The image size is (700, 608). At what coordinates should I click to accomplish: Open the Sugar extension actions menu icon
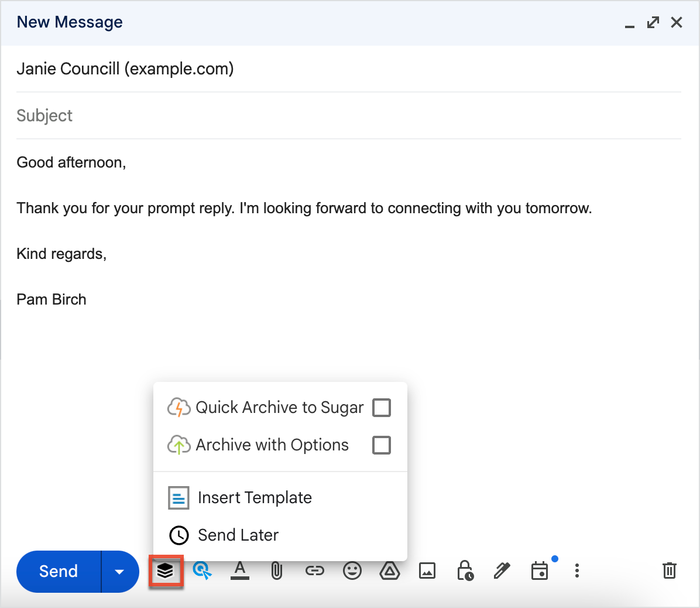(166, 571)
